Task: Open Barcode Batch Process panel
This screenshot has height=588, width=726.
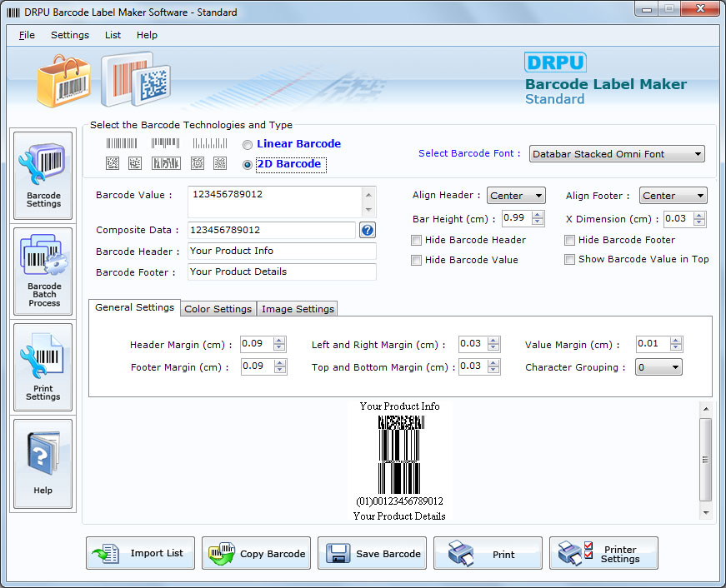Action: click(43, 272)
